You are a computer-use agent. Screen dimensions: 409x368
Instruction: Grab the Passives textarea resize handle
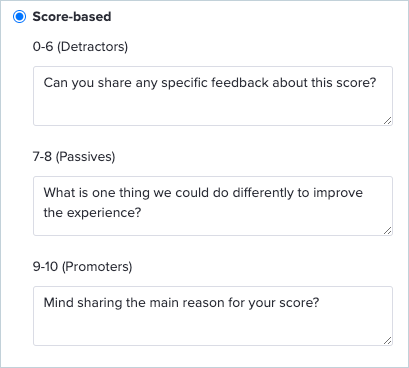(387, 231)
